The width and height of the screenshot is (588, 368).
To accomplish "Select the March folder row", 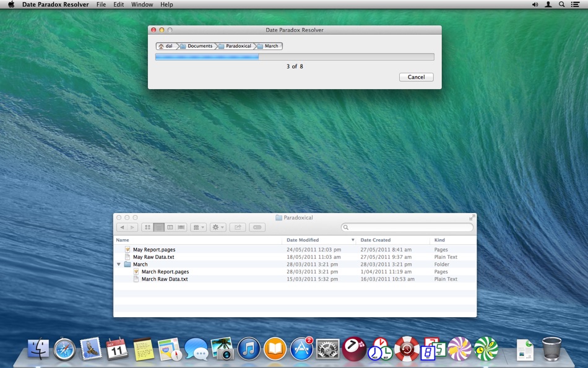I will click(x=295, y=265).
